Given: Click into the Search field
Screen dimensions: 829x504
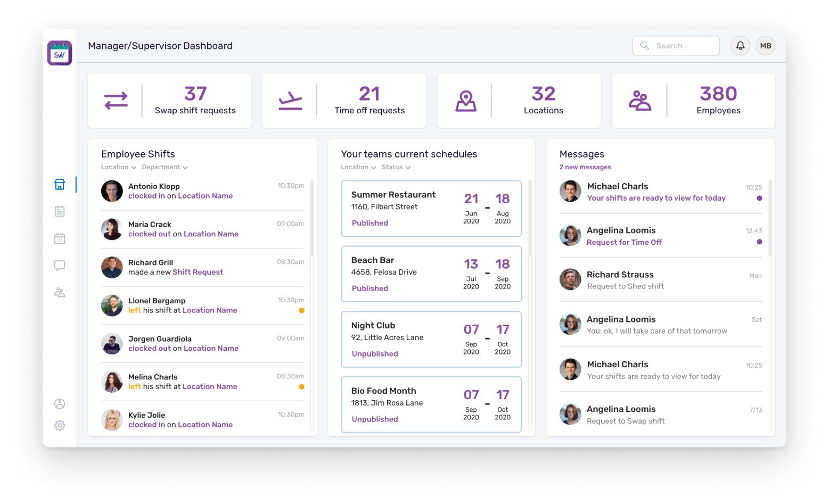Looking at the screenshot, I should point(676,46).
